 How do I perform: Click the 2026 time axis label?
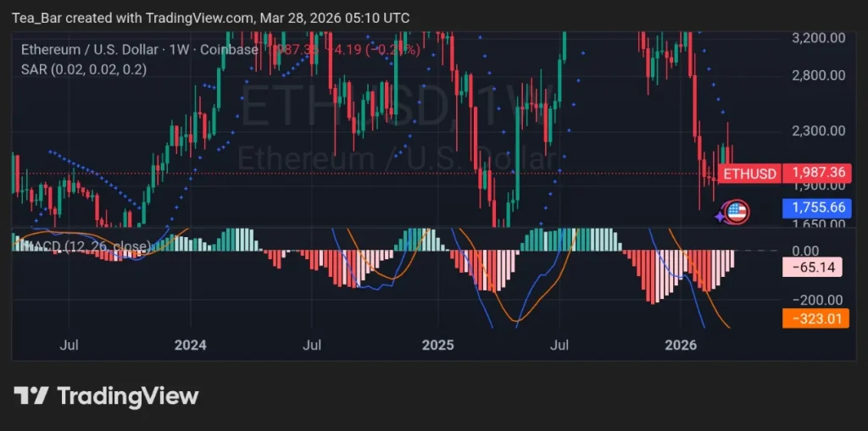point(681,345)
